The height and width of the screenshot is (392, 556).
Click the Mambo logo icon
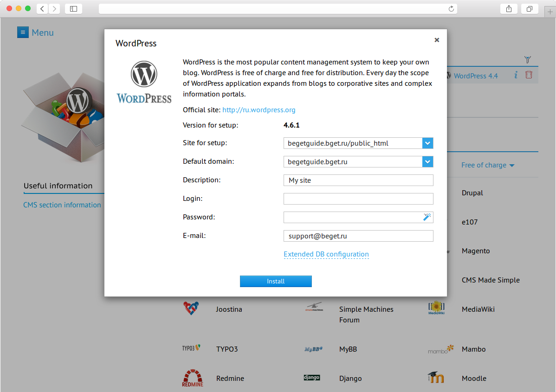(441, 349)
